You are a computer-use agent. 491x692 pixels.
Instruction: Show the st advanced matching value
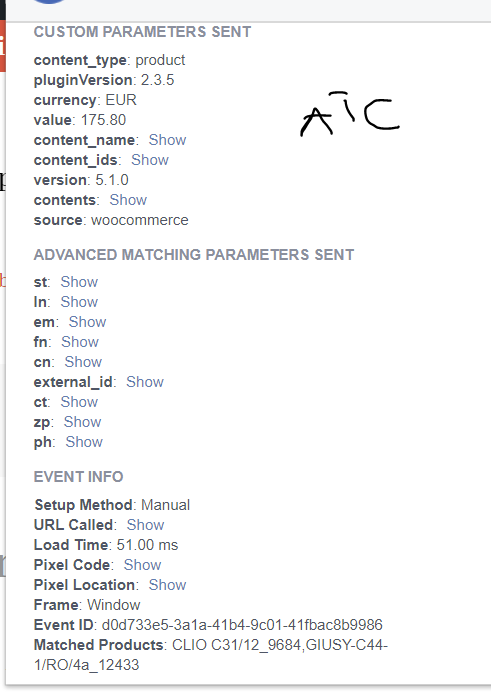tap(79, 282)
